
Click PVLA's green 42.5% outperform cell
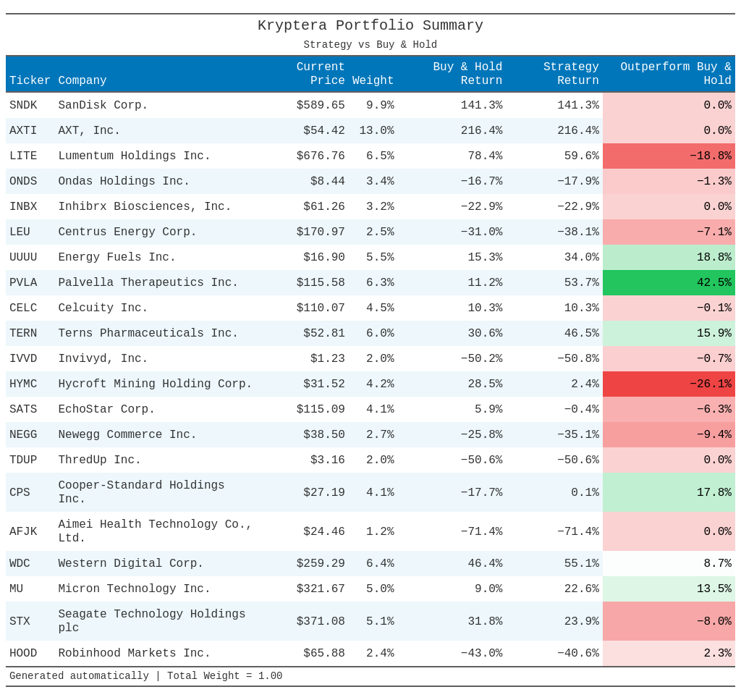pyautogui.click(x=669, y=282)
